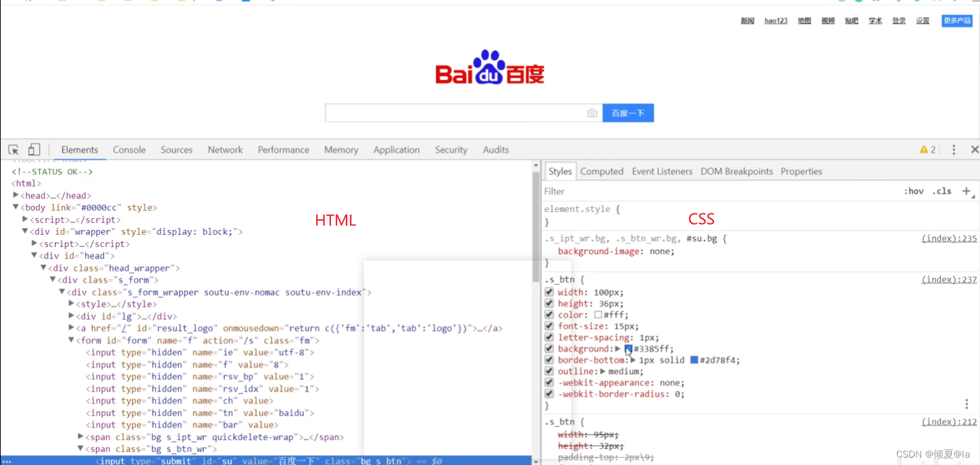Image resolution: width=980 pixels, height=465 pixels.
Task: Switch to the Sources tab
Action: (x=176, y=150)
